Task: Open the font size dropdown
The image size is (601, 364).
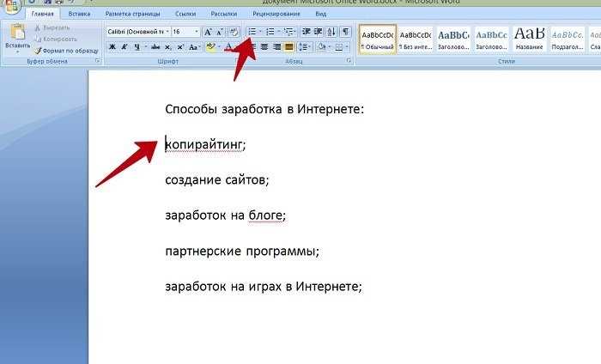Action: [x=197, y=32]
